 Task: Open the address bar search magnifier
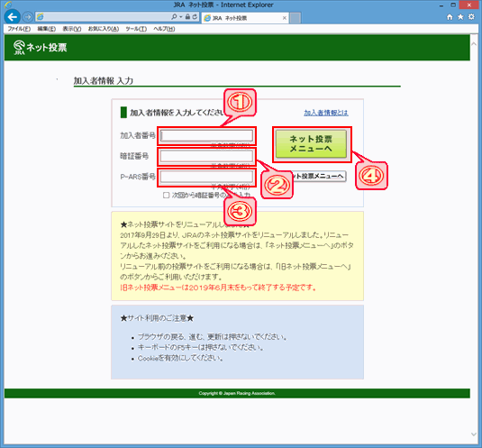[174, 16]
